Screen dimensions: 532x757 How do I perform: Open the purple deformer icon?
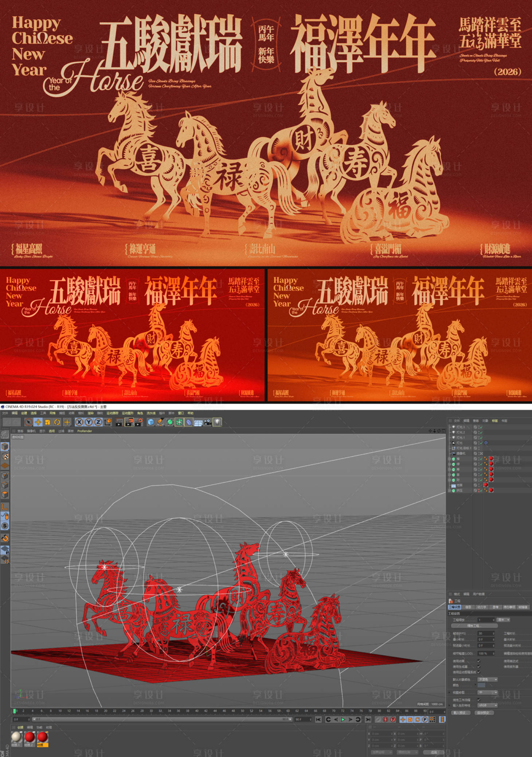click(189, 422)
